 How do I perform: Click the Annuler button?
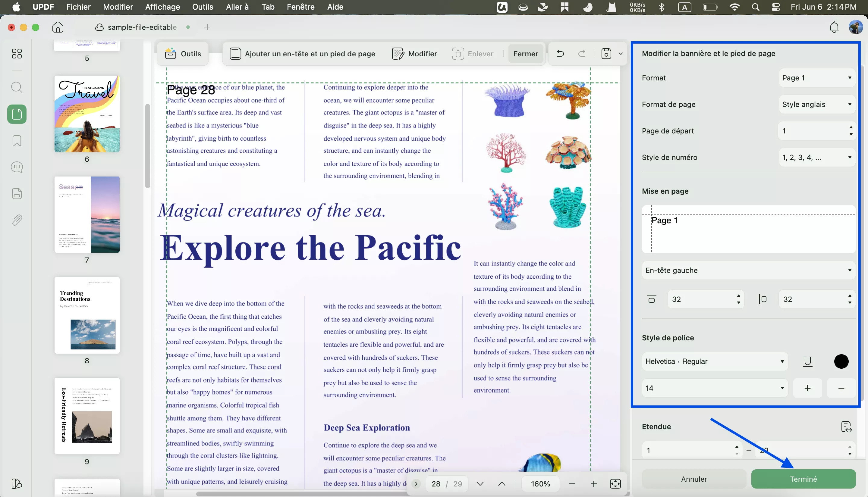tap(694, 479)
